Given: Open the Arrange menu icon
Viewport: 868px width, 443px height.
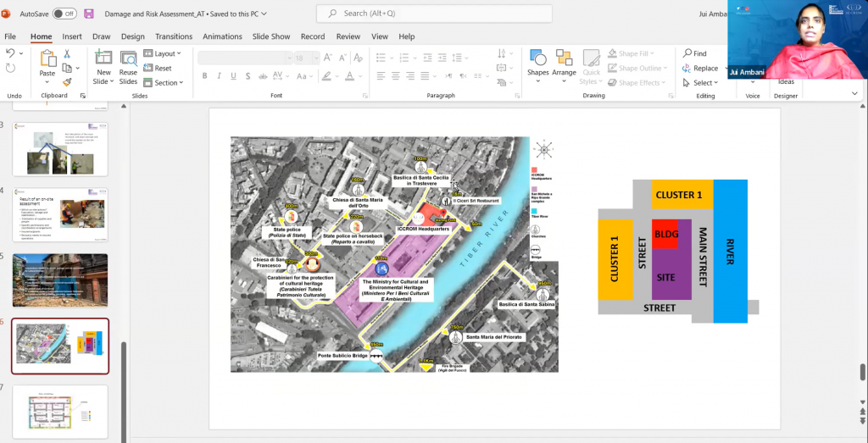Looking at the screenshot, I should 564,66.
